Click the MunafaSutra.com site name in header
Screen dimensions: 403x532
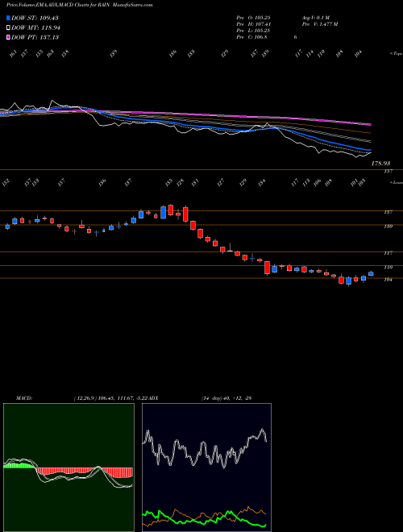click(x=133, y=5)
